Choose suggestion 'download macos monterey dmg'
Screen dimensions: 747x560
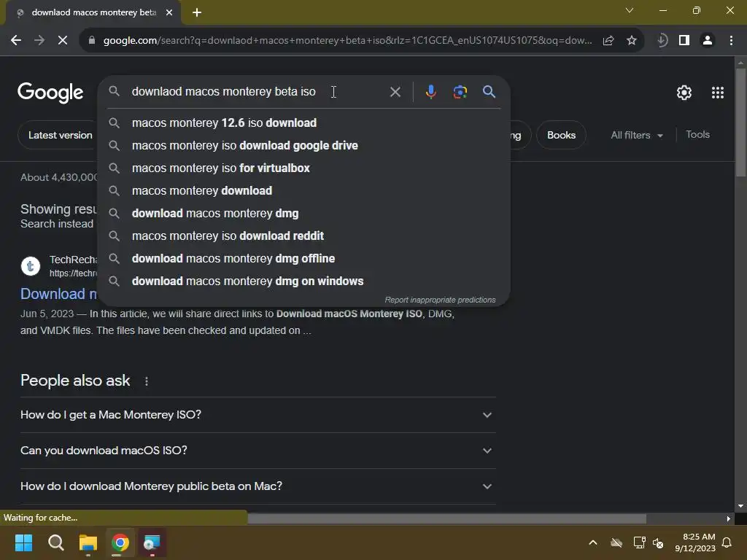(304, 214)
